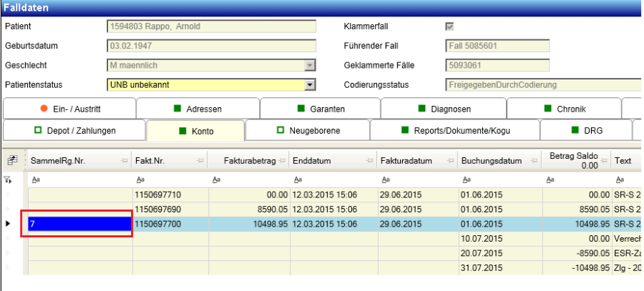Open filter operator for SammelRg.Nr. column
The height and width of the screenshot is (291, 644).
point(33,180)
